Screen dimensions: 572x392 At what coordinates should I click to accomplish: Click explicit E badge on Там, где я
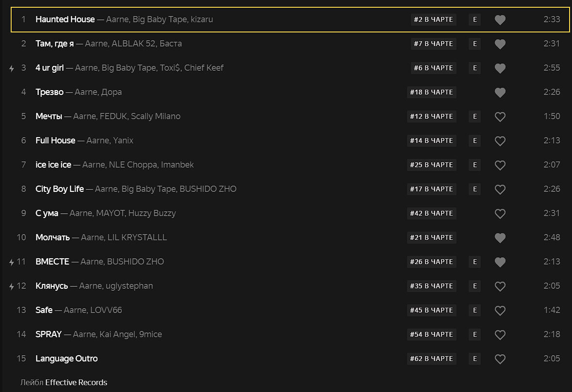pyautogui.click(x=474, y=44)
